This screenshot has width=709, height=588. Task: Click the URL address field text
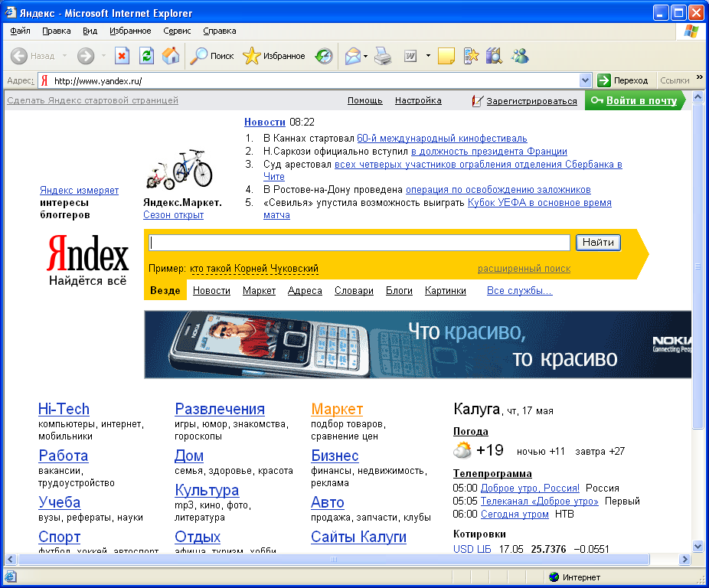(98, 81)
